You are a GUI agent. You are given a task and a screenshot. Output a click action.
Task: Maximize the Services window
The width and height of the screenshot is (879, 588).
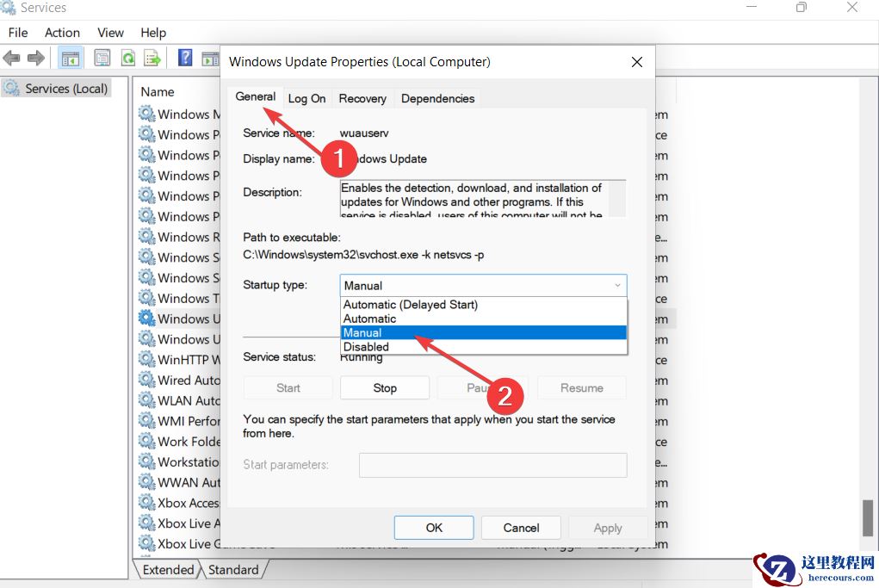(x=802, y=7)
